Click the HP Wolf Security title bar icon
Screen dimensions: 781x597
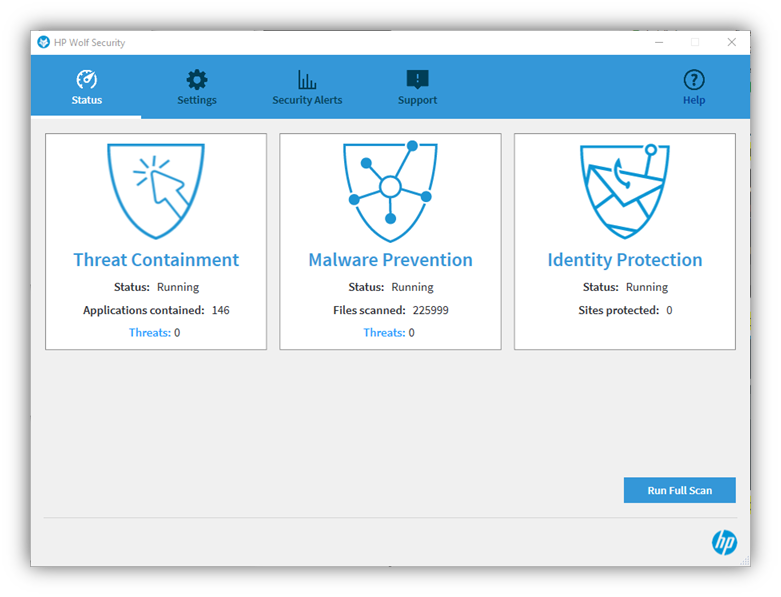[43, 43]
